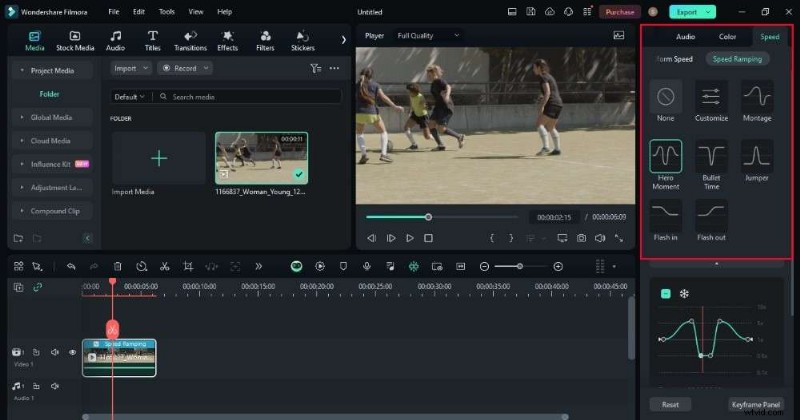Add a timeline marker
This screenshot has width=800, height=420.
(x=343, y=266)
